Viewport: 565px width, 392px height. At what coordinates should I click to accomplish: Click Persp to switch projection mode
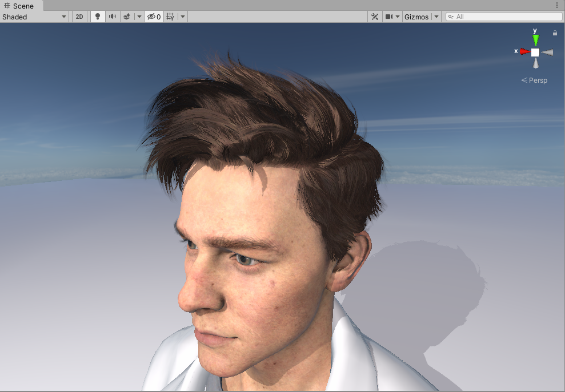(536, 80)
